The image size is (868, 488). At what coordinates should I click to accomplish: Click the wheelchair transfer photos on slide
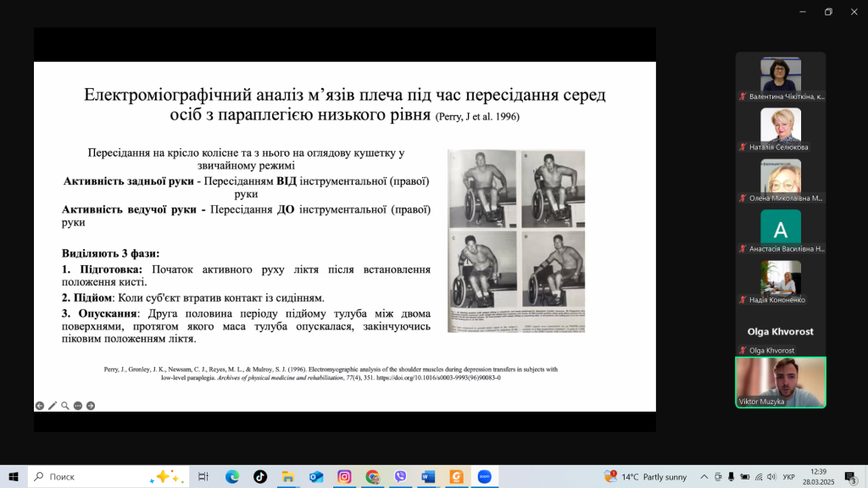(x=516, y=241)
